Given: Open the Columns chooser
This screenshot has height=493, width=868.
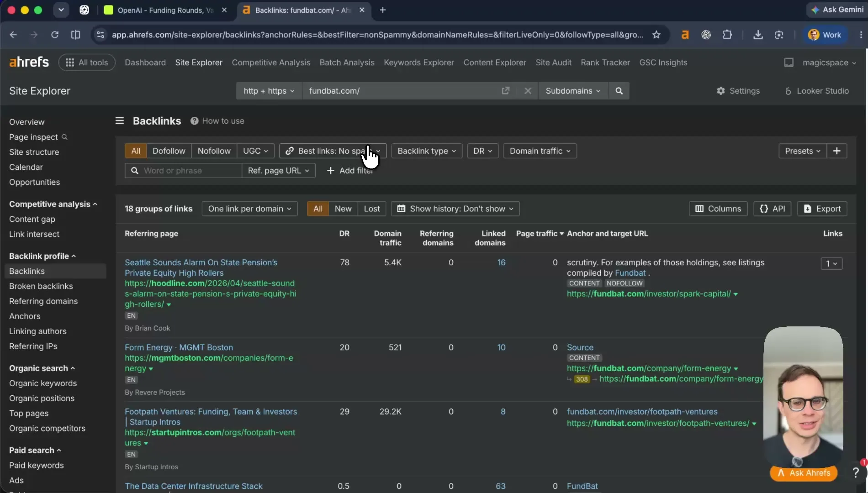Looking at the screenshot, I should click(718, 209).
